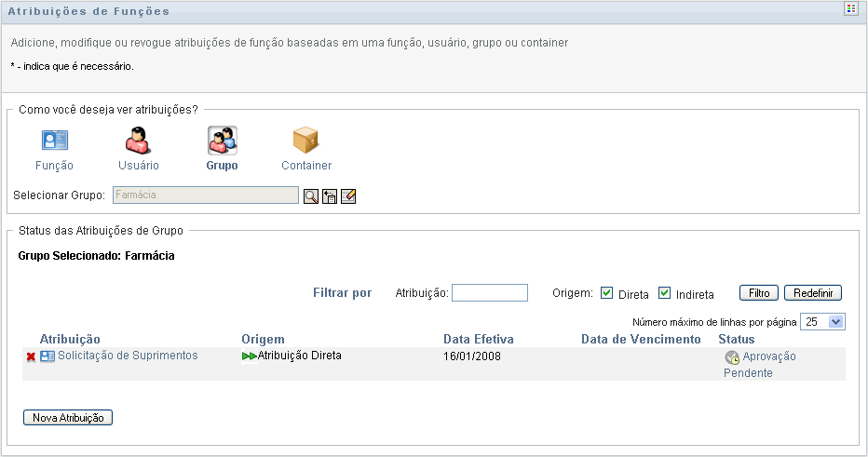Click the portlet menu icon in title bar
The width and height of the screenshot is (868, 457).
[851, 9]
